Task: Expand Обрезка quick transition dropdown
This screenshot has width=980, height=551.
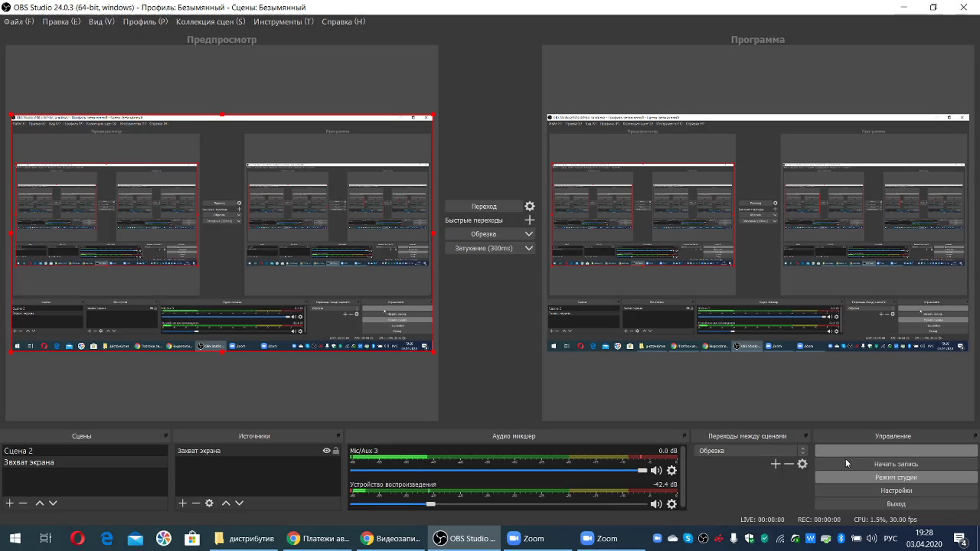Action: tap(529, 234)
